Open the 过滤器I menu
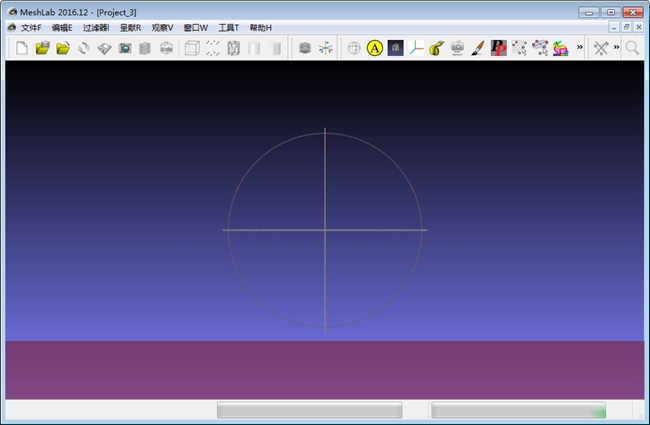 (96, 28)
